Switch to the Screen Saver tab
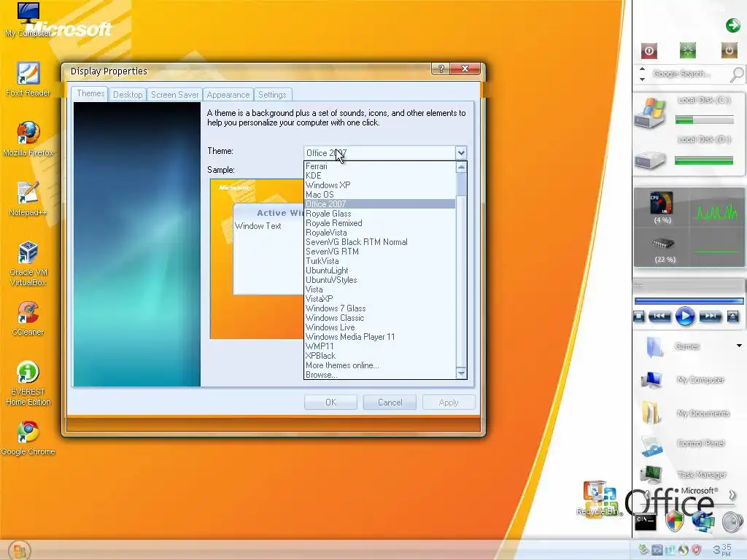 [174, 95]
